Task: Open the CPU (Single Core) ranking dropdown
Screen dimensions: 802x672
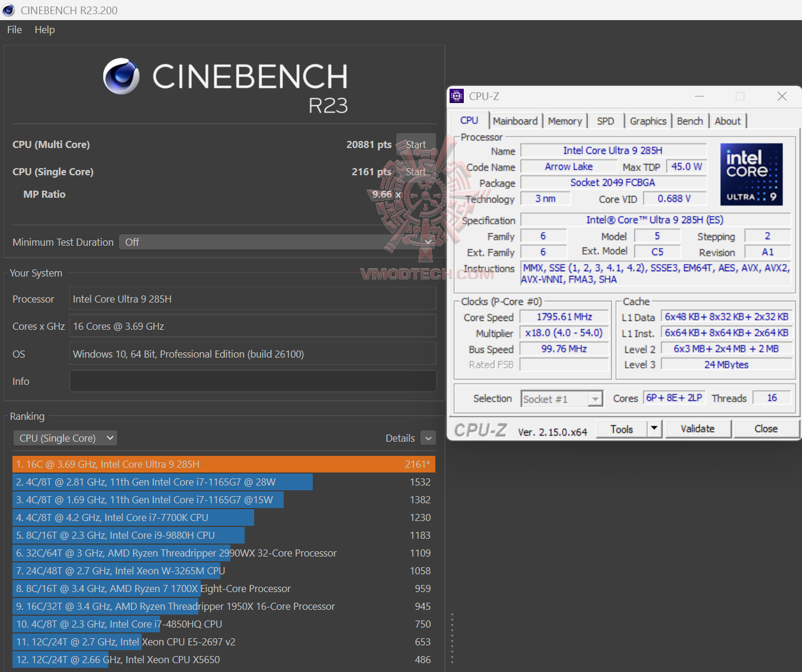Action: coord(65,438)
